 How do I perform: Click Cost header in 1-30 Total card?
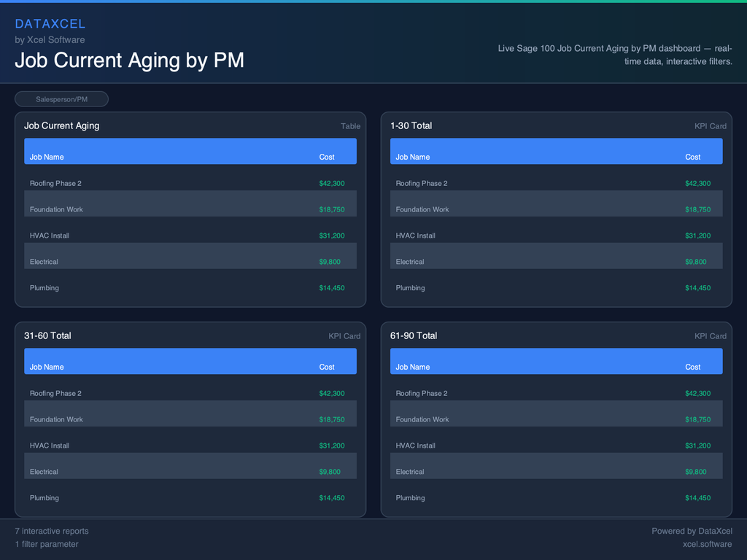coord(692,157)
